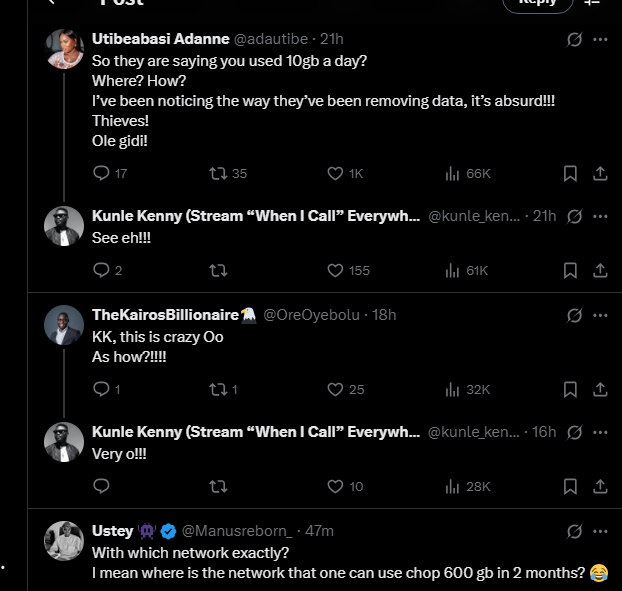Open @OreOyebolu profile handle link

point(314,315)
